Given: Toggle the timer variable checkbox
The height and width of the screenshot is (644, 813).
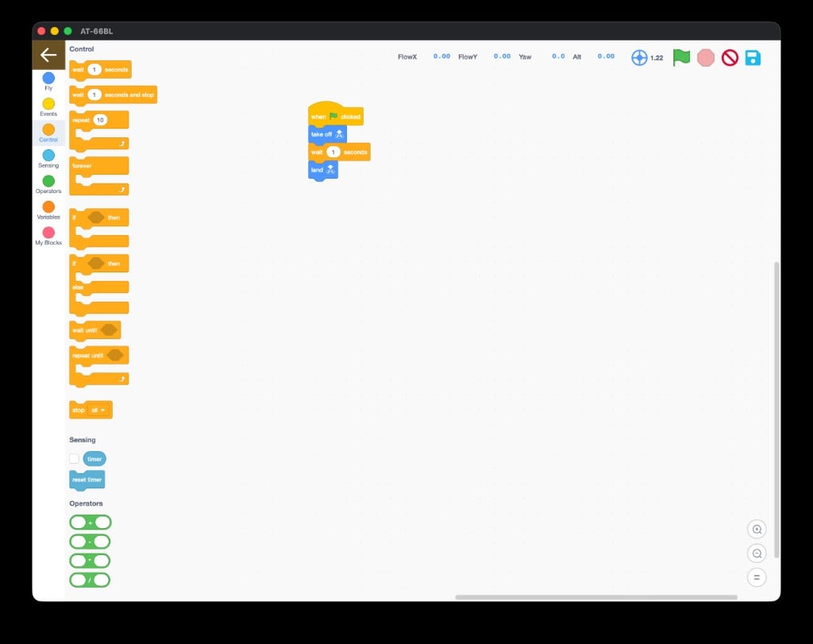Looking at the screenshot, I should coord(74,459).
